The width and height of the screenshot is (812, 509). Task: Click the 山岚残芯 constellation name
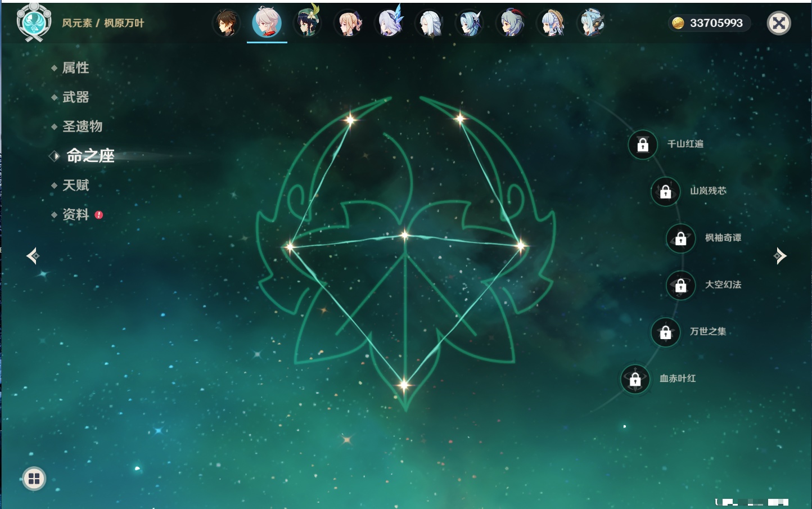(709, 191)
